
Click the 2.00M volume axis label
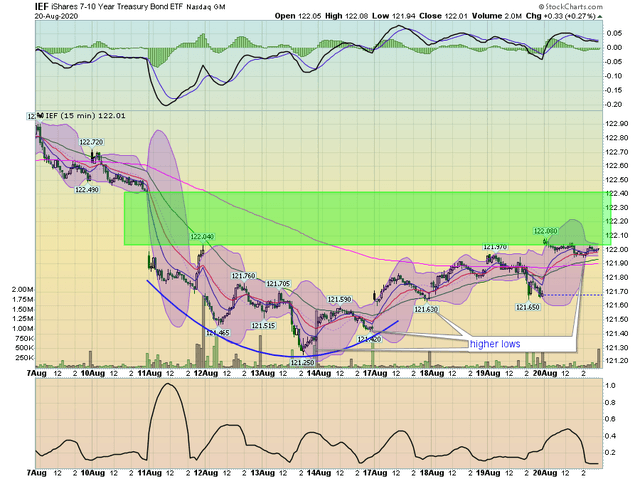click(22, 290)
